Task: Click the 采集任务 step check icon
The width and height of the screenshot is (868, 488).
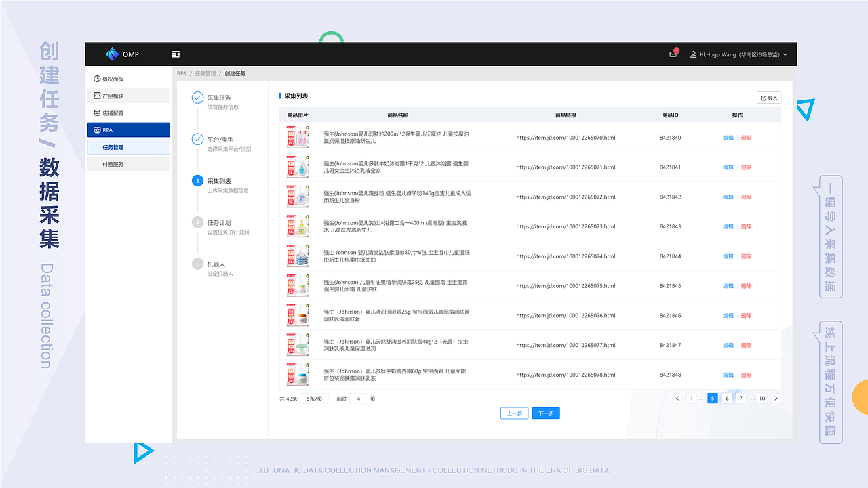Action: pyautogui.click(x=197, y=98)
